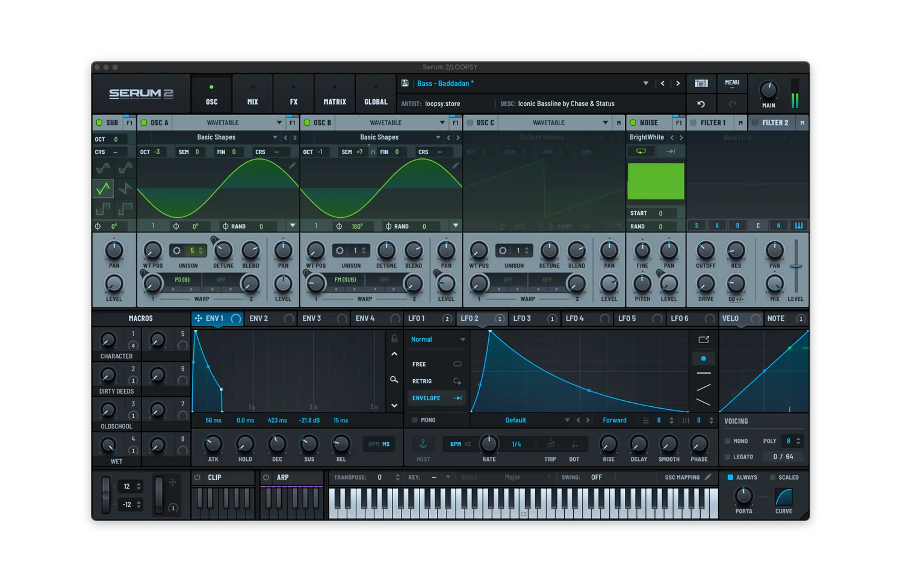Click the MAIN volume knob
This screenshot has height=588, width=903.
769,90
